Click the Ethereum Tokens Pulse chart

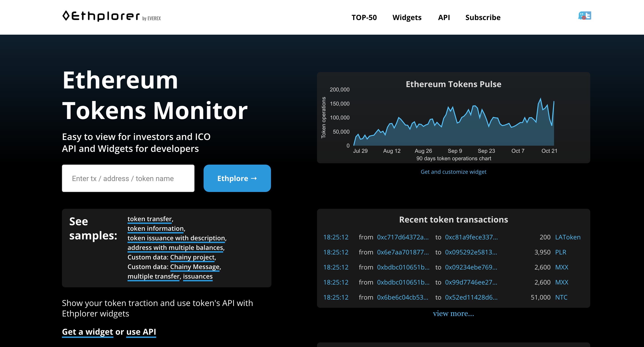coord(453,118)
